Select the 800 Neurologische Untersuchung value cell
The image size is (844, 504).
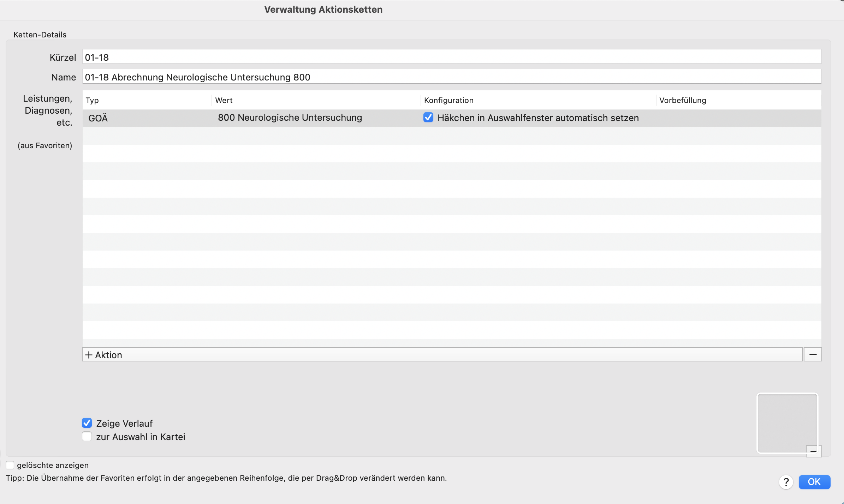click(316, 118)
